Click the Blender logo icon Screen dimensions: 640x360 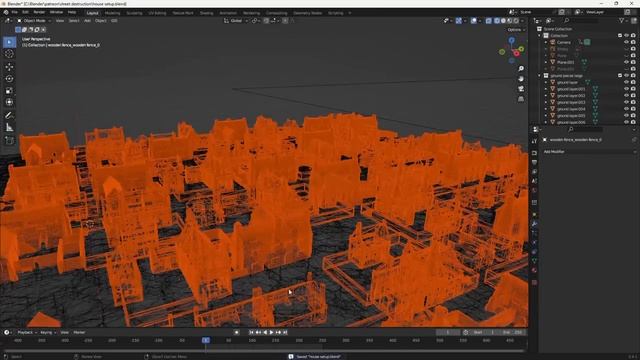pos(6,13)
